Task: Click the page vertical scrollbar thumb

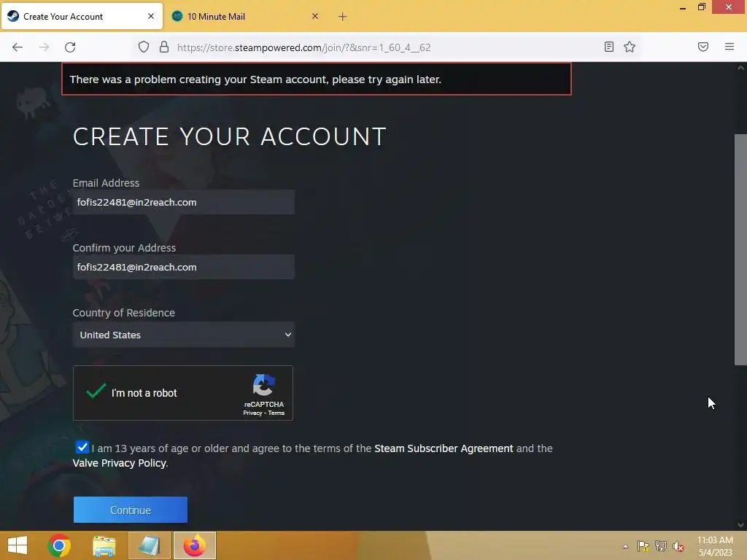Action: click(740, 249)
